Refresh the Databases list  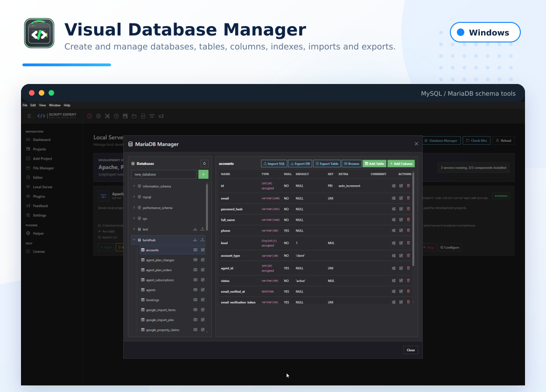click(204, 163)
